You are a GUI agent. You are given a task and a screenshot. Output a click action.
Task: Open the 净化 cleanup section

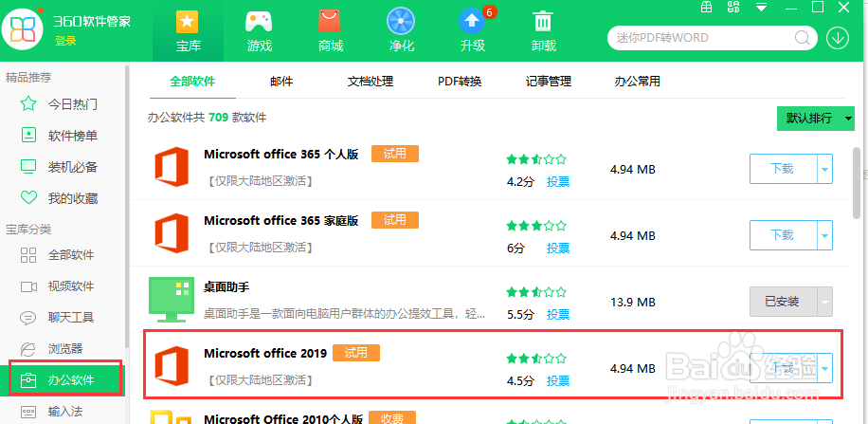coord(402,31)
